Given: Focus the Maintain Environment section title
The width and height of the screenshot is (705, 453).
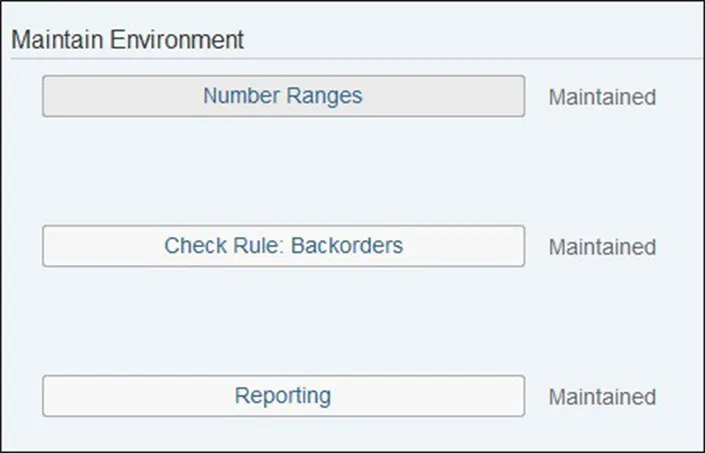Looking at the screenshot, I should [127, 40].
